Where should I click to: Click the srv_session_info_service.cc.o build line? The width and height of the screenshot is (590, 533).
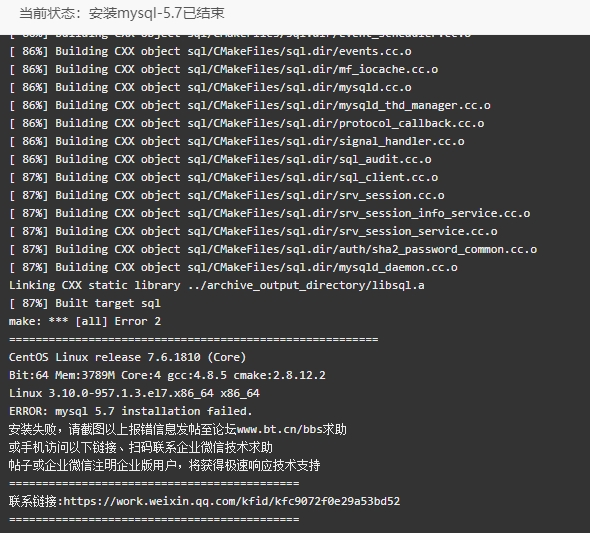(x=269, y=213)
